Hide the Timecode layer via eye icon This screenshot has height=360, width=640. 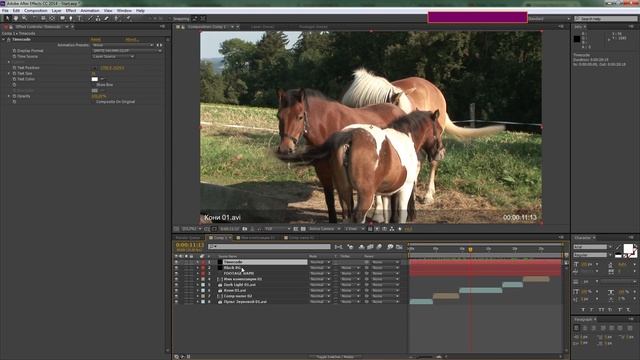176,262
